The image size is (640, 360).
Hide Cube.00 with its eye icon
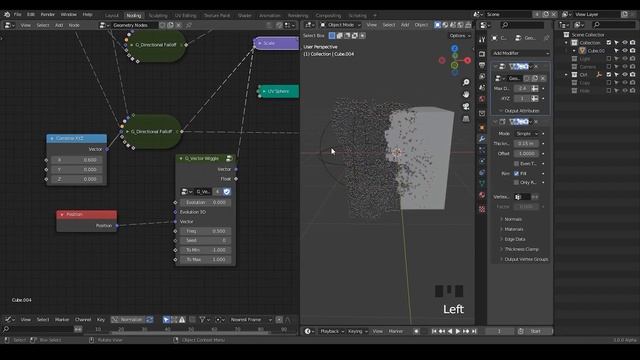click(625, 51)
